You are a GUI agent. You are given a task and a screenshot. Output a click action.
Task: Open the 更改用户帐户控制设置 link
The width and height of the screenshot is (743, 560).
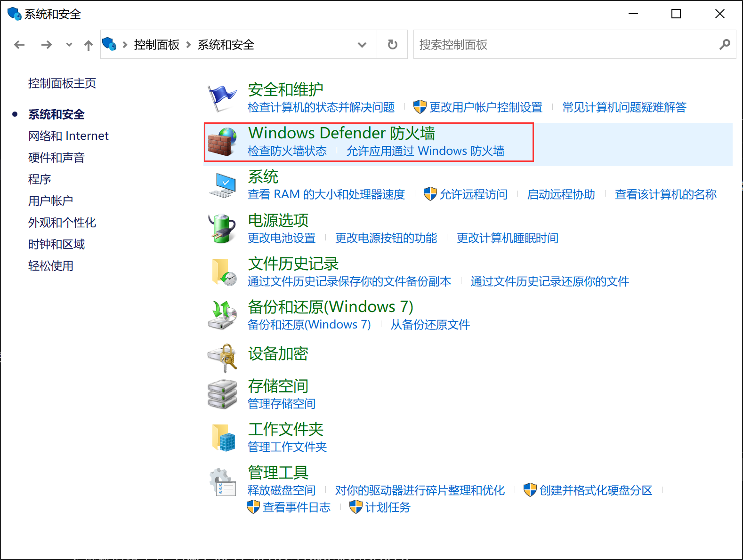485,107
